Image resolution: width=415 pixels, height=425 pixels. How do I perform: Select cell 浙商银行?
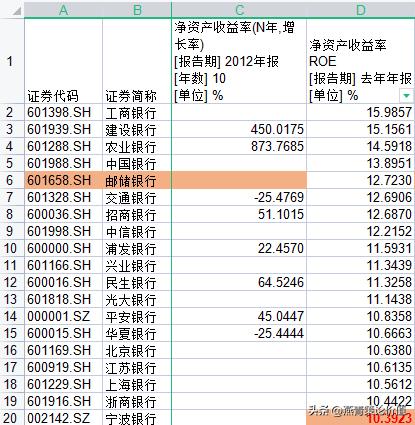tap(137, 401)
